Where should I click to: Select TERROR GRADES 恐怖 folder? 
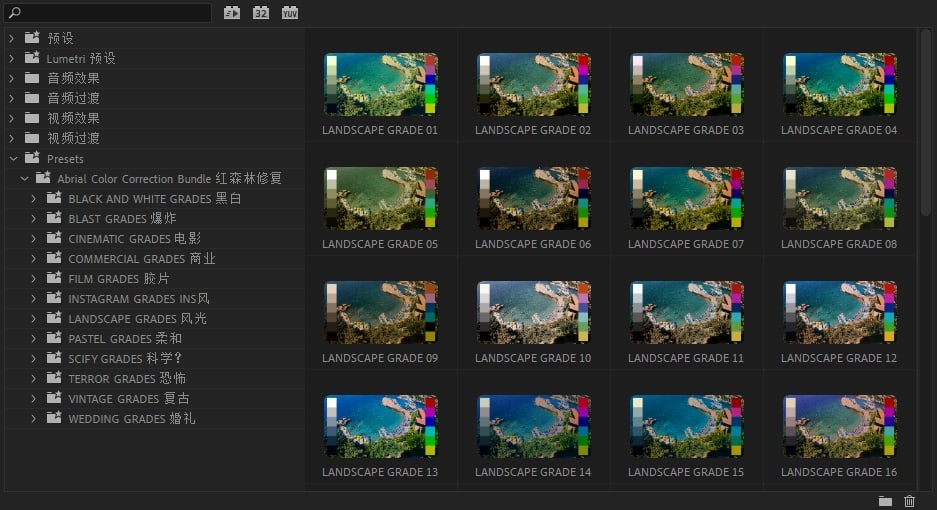tap(155, 378)
